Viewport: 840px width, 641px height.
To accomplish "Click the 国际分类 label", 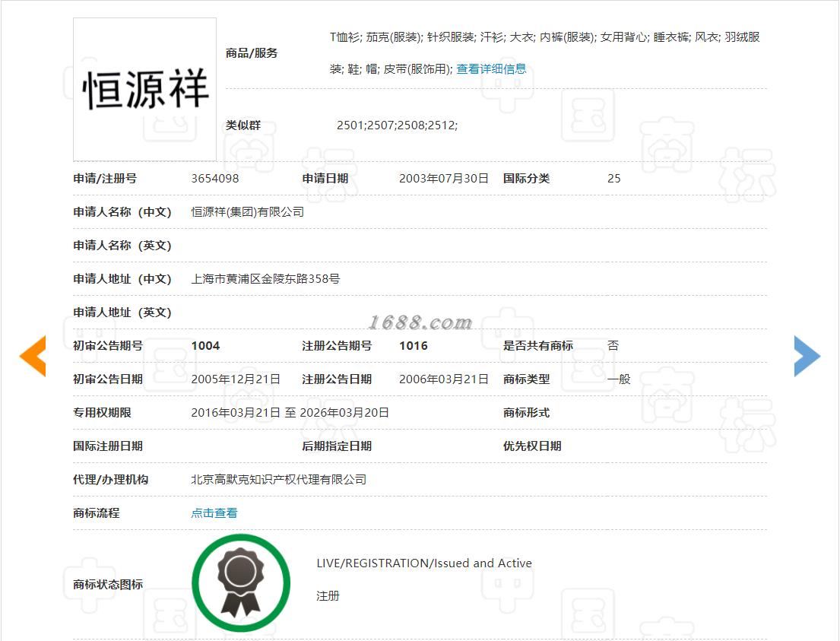I will click(x=526, y=179).
